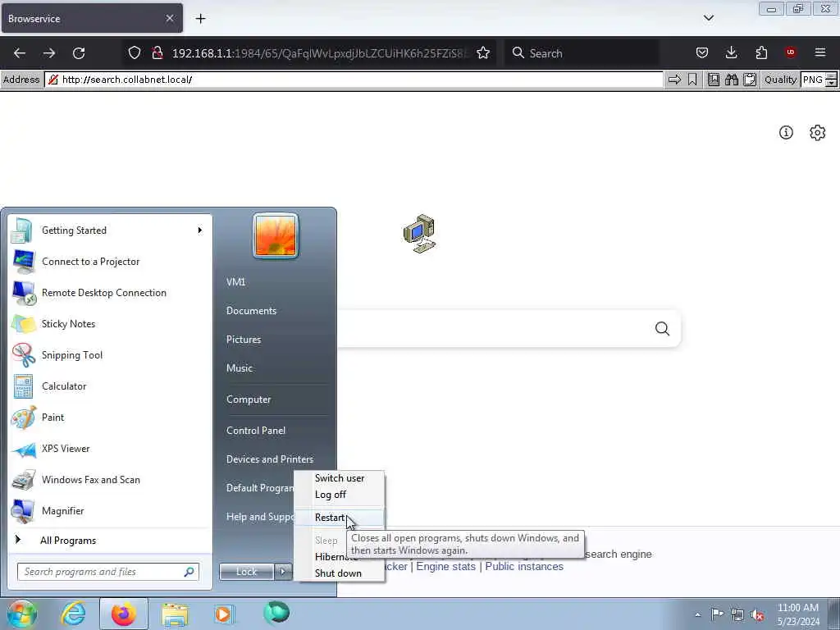Click the user account picture in the Start menu

[276, 235]
